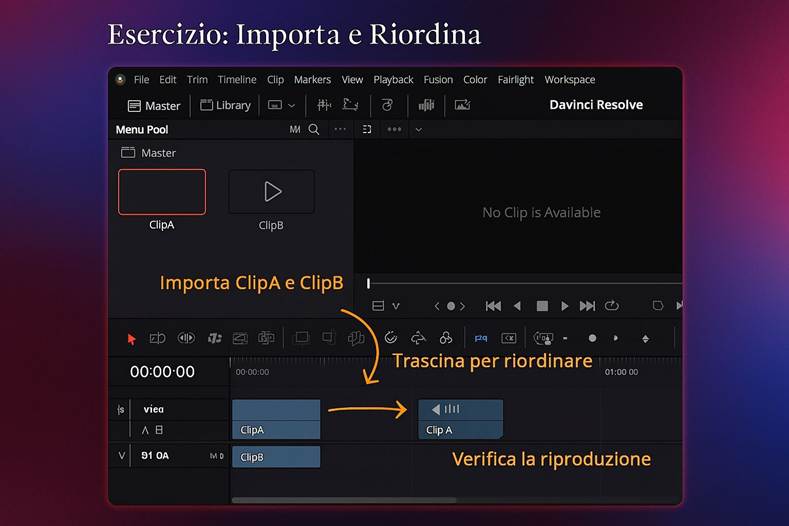Viewport: 789px width, 526px height.
Task: Open the audio mixer bars icon
Action: tap(426, 105)
